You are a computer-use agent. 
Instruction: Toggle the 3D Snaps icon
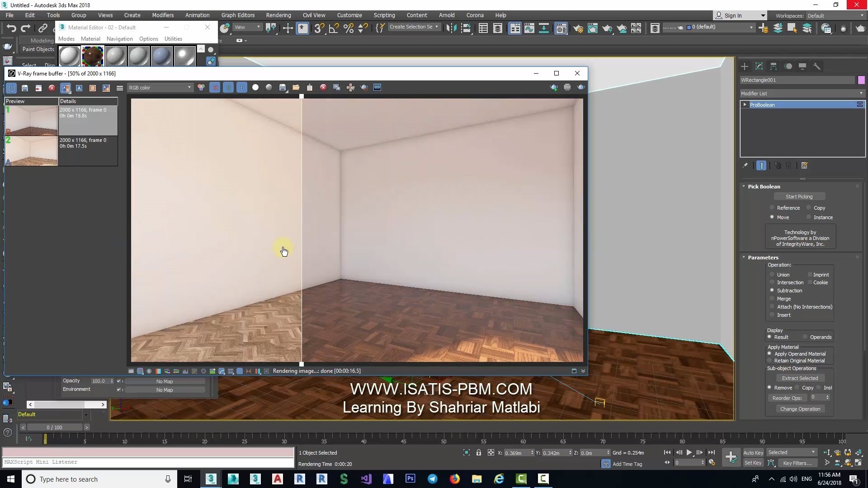(319, 28)
